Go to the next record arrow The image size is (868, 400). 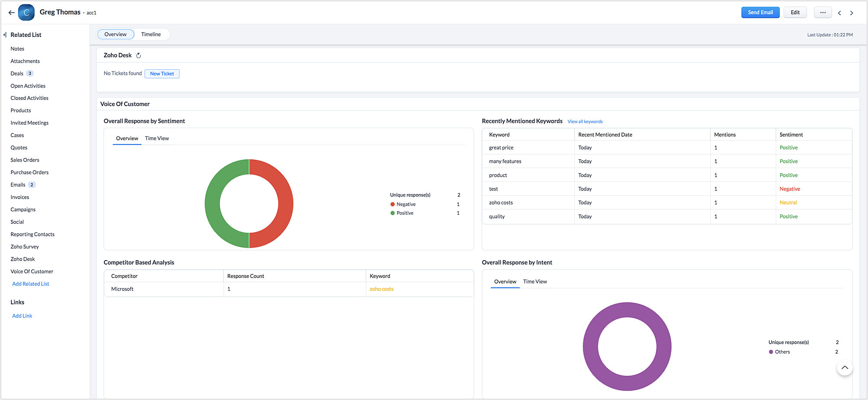coord(852,13)
